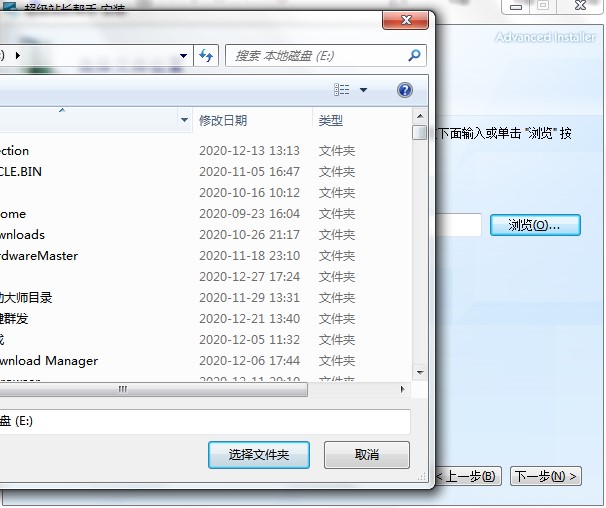The width and height of the screenshot is (606, 508).
Task: Open the address bar history dropdown
Action: pos(184,56)
